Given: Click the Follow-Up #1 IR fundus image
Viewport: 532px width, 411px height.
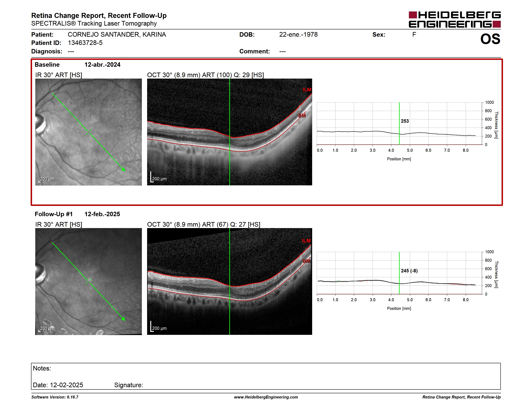Looking at the screenshot, I should click(88, 281).
